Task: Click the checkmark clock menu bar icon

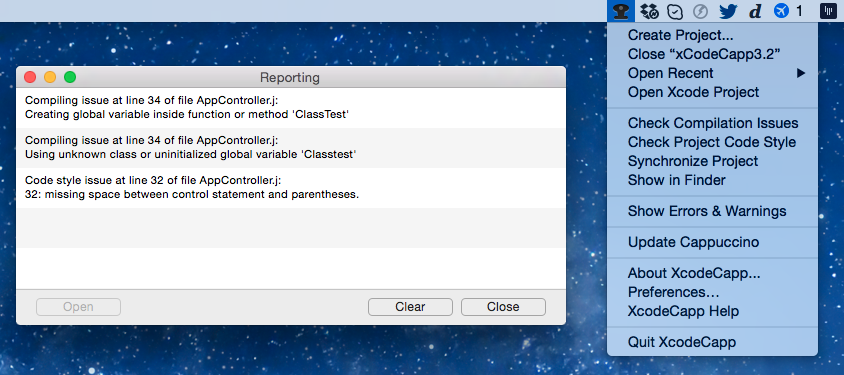Action: (x=675, y=11)
